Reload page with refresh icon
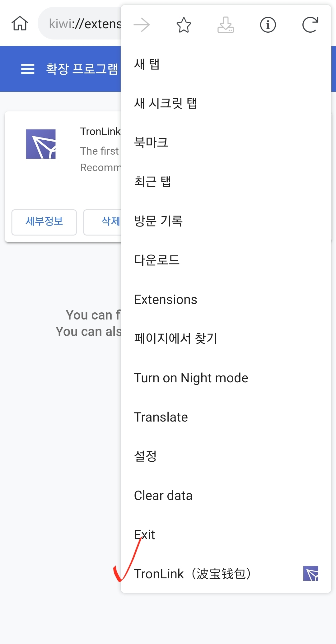Viewport: 336px width, 644px height. [x=310, y=25]
